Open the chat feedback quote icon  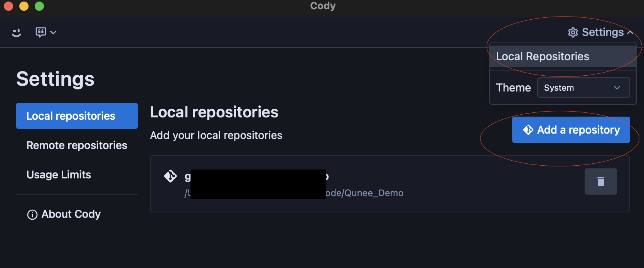(x=40, y=32)
